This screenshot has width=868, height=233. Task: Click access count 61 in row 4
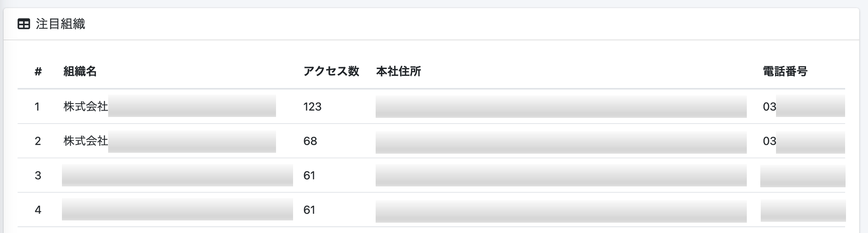pos(309,210)
